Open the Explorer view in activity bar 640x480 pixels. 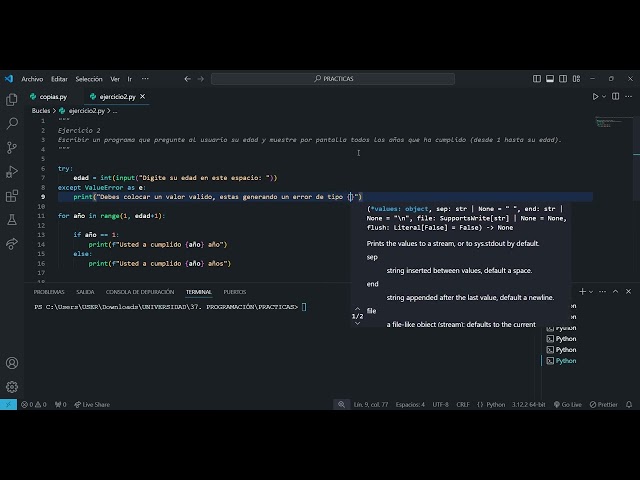pos(12,100)
